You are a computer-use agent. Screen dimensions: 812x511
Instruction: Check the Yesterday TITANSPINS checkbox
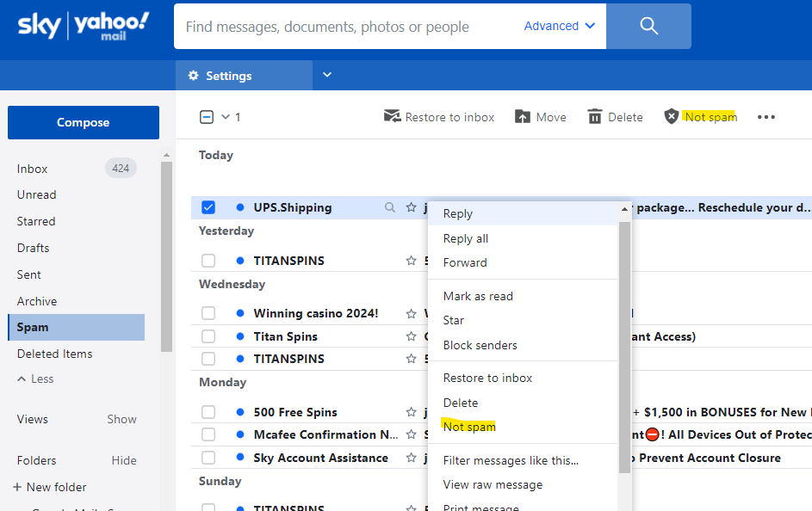click(x=208, y=260)
